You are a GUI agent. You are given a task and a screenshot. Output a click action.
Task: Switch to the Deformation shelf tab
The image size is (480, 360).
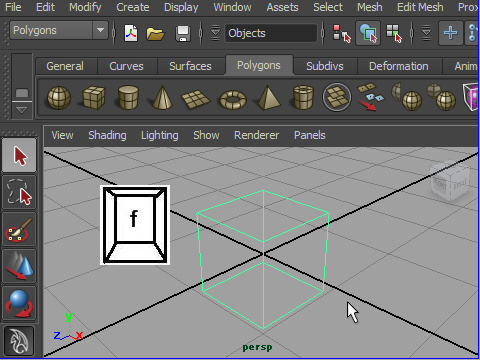click(399, 66)
